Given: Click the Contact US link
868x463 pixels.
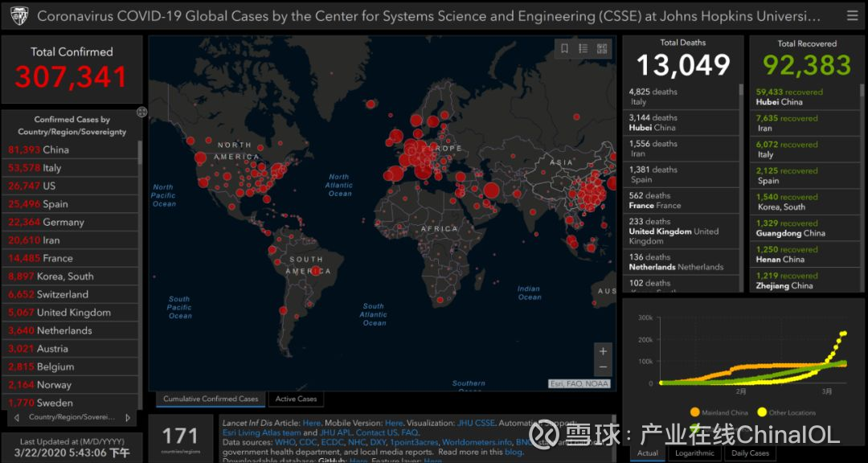Looking at the screenshot, I should tap(376, 432).
